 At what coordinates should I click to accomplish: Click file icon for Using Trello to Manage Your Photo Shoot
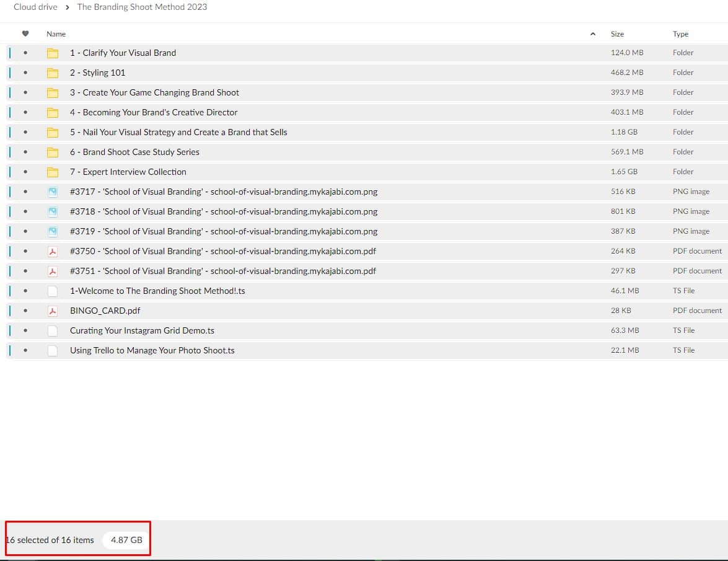(53, 351)
